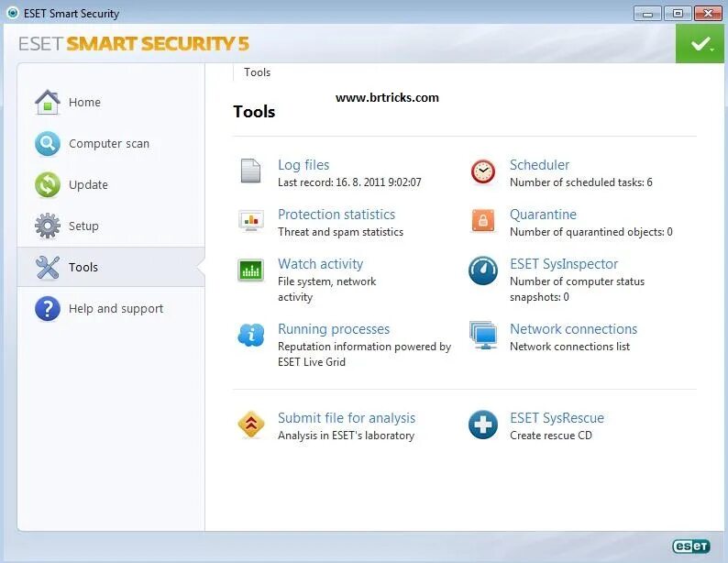Click the Watch activity green graph icon
The image size is (728, 563).
(250, 270)
